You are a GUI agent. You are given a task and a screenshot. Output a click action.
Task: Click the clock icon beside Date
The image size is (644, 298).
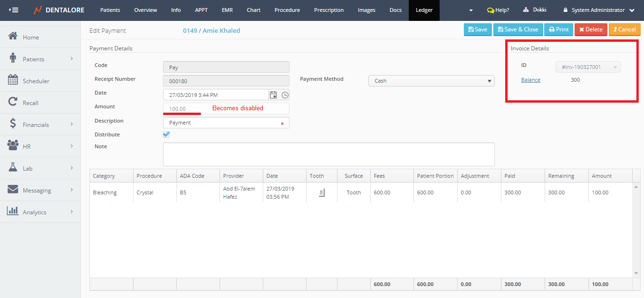pos(285,95)
